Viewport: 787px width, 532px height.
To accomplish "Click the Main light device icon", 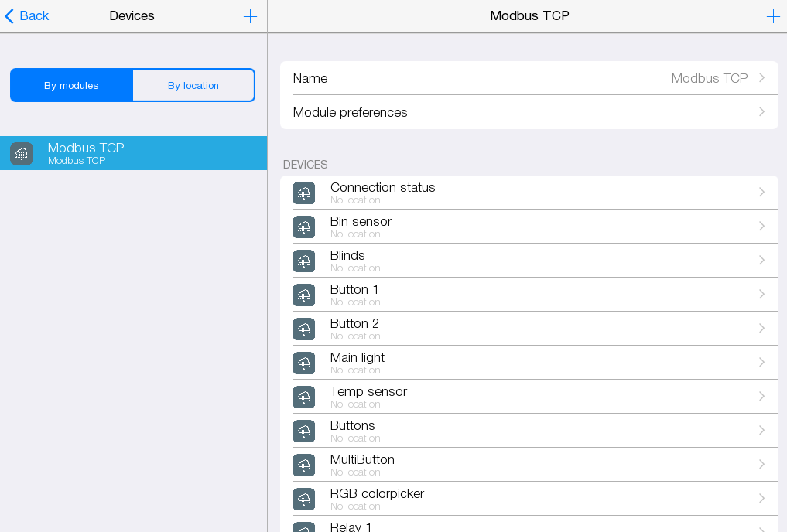I will tap(304, 363).
